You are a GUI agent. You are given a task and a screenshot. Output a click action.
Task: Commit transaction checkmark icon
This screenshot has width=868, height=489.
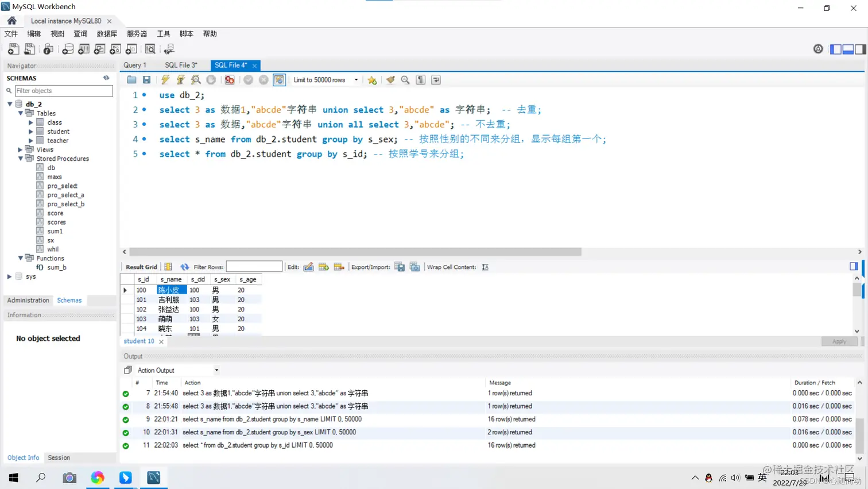point(248,80)
